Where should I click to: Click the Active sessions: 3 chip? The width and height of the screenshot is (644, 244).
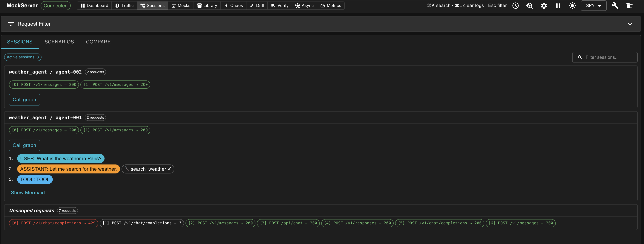point(23,57)
